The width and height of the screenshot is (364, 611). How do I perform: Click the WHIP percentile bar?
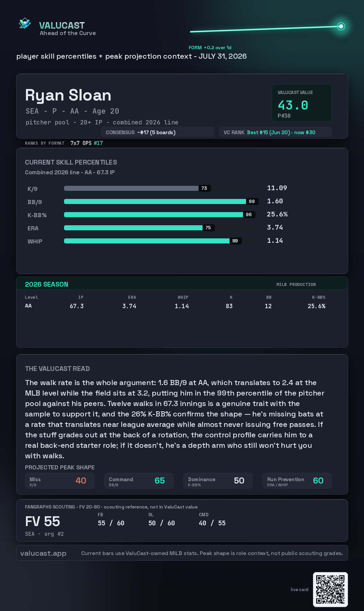point(160,241)
